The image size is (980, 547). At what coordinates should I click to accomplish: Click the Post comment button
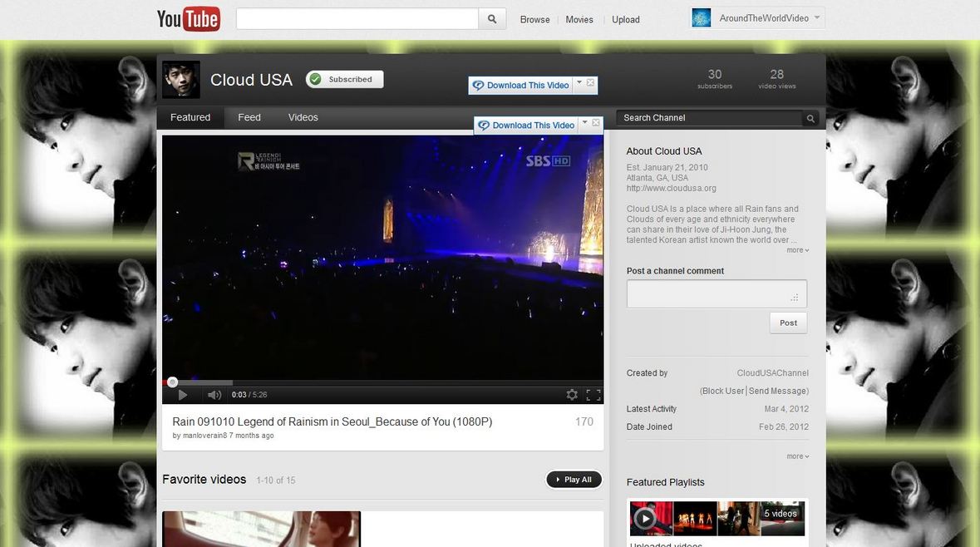point(788,323)
